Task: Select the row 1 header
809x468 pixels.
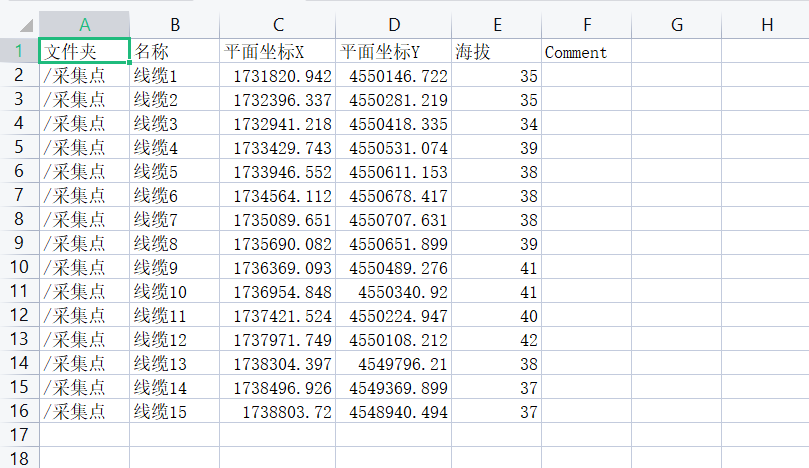Action: pos(19,51)
